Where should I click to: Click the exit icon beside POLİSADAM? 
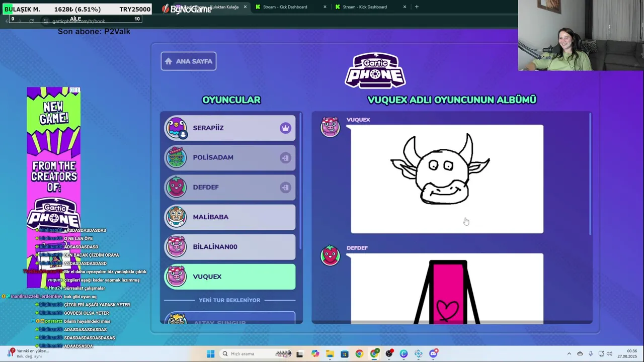point(285,157)
